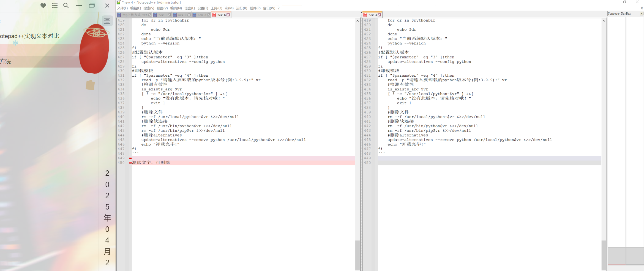Open the 插件(P) menu
Image resolution: width=644 pixels, height=271 pixels.
[x=255, y=8]
